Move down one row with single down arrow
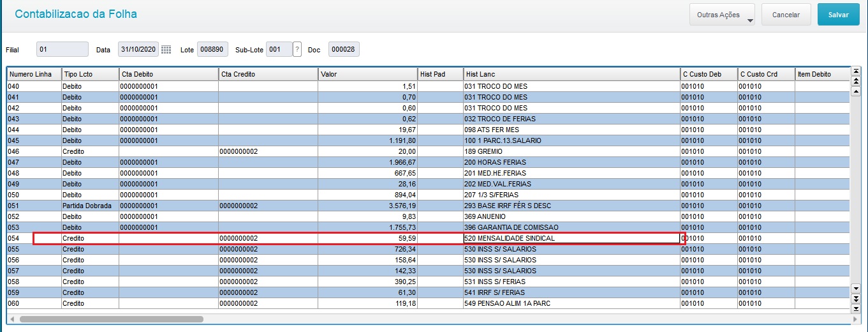 (x=856, y=289)
